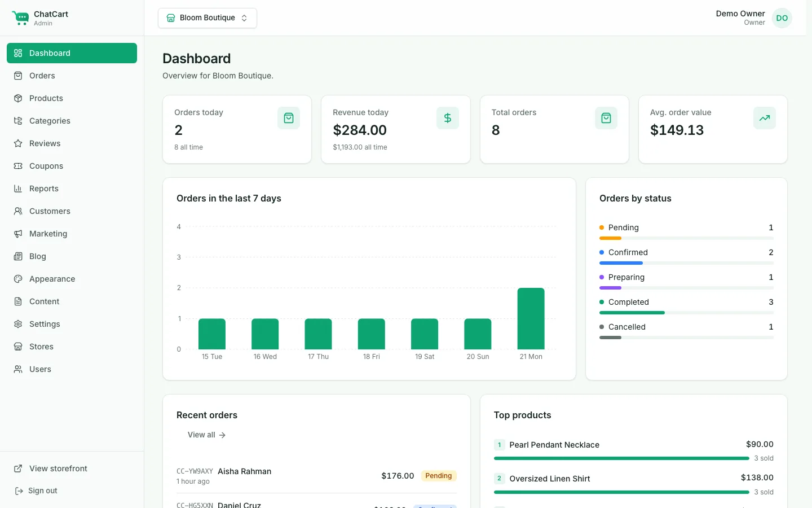Click the Pending badge on Aisha Rahman's order
Image resolution: width=812 pixels, height=508 pixels.
439,476
